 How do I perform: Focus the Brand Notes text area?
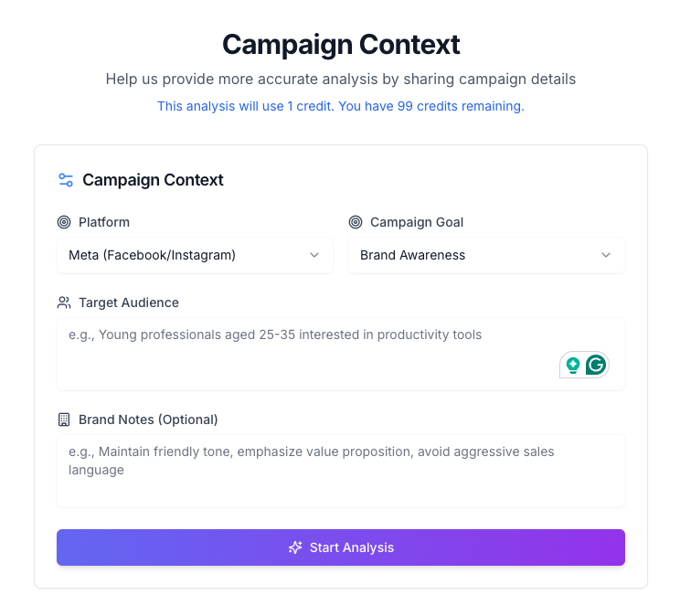pyautogui.click(x=340, y=471)
